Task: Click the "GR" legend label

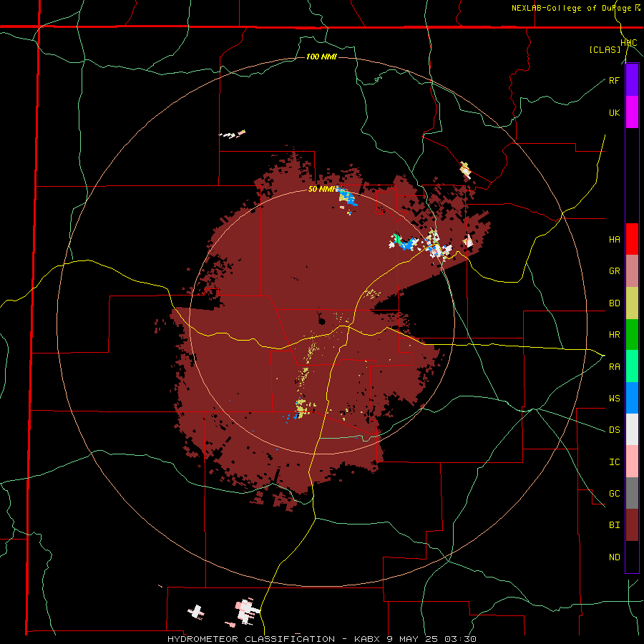Action: tap(614, 271)
